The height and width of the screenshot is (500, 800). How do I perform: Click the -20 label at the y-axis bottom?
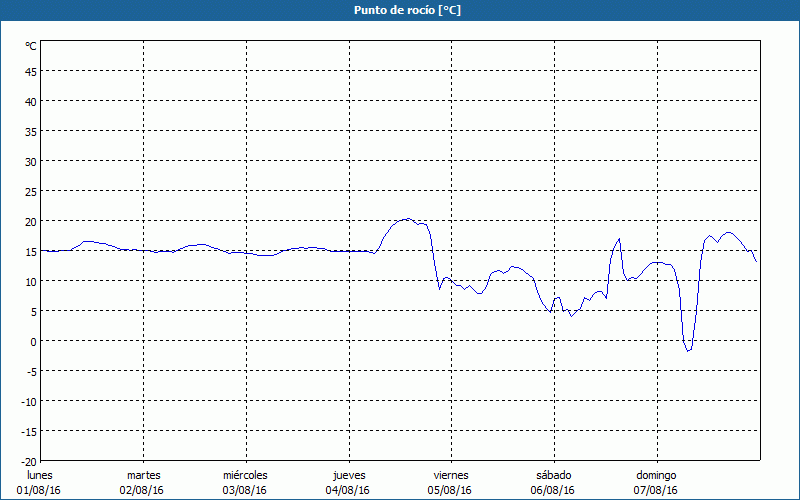28,461
